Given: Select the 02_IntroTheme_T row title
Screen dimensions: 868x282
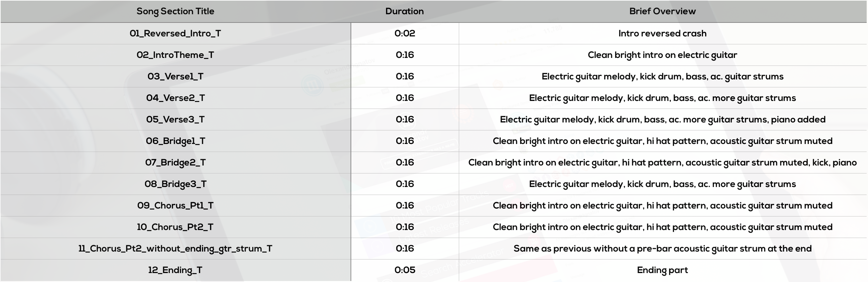Looking at the screenshot, I should 175,55.
